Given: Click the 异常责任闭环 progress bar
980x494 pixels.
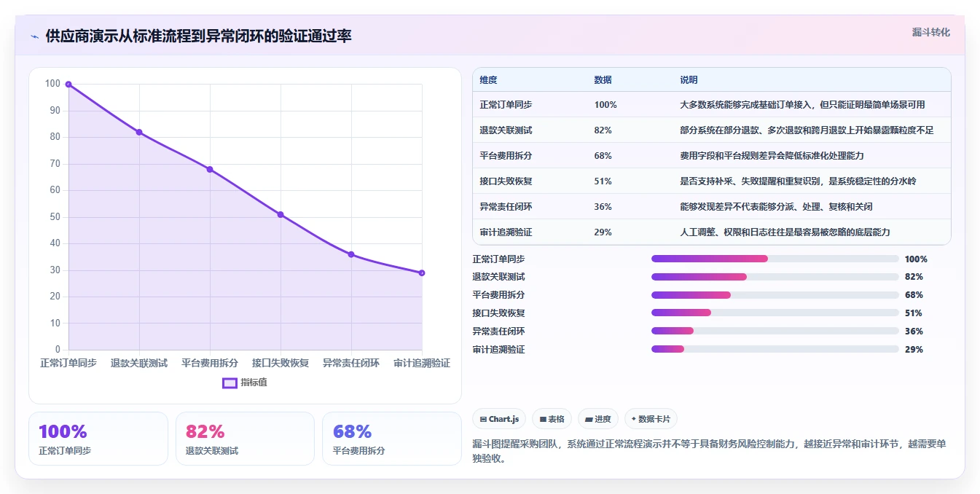Looking at the screenshot, I should tap(775, 332).
